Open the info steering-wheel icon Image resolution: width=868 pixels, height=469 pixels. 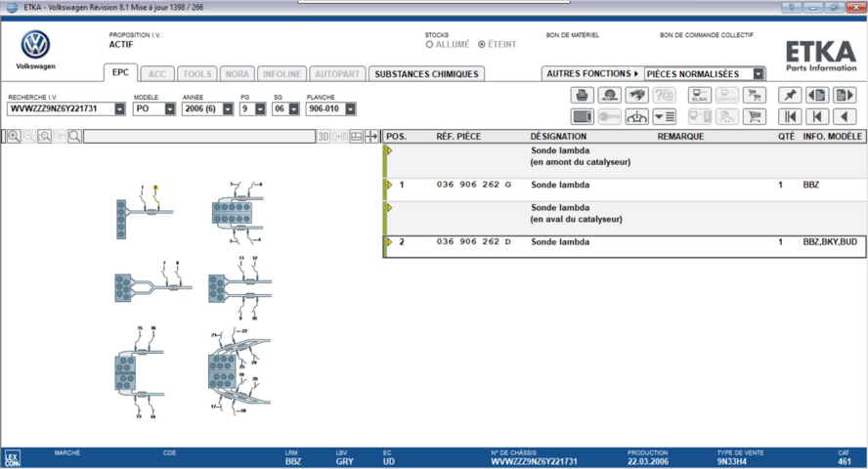[x=636, y=116]
